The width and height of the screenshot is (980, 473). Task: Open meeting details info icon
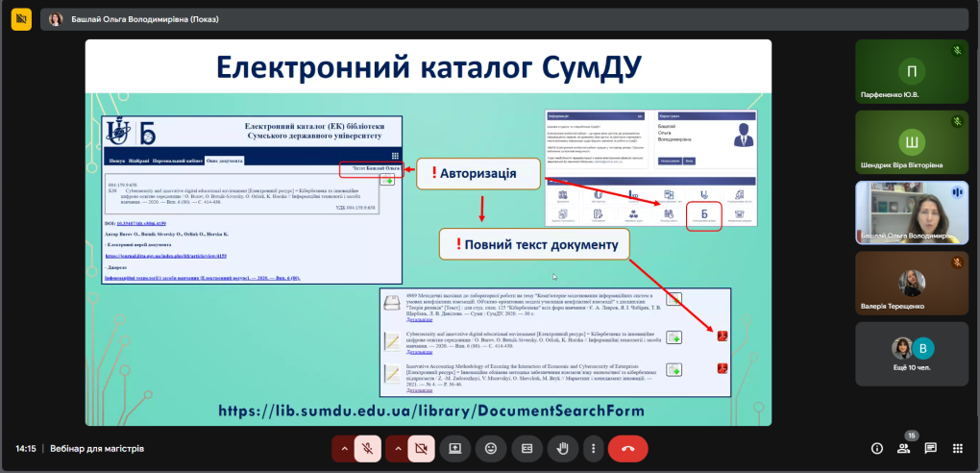[x=876, y=448]
